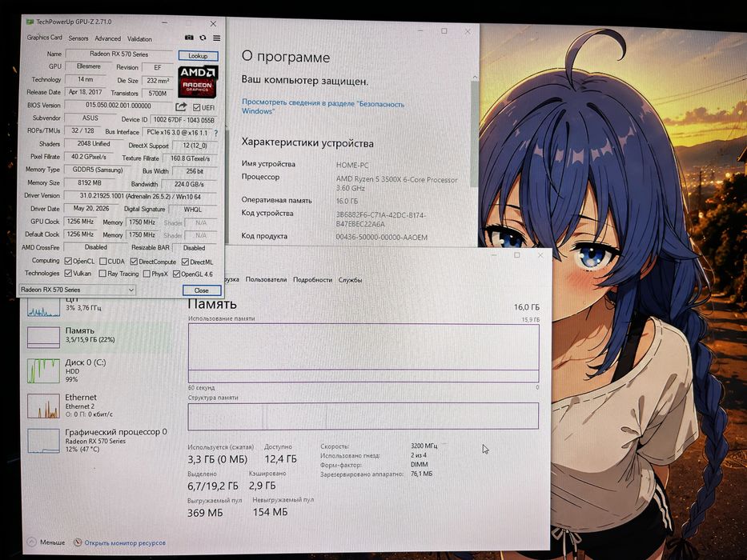
Task: Click the resource monitor icon in Task Manager
Action: click(78, 542)
